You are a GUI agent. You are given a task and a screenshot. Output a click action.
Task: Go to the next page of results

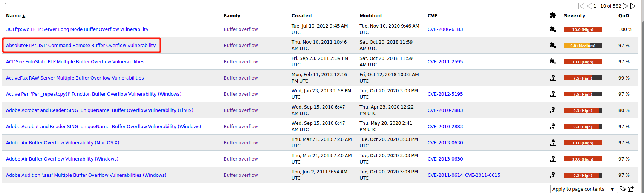click(626, 6)
